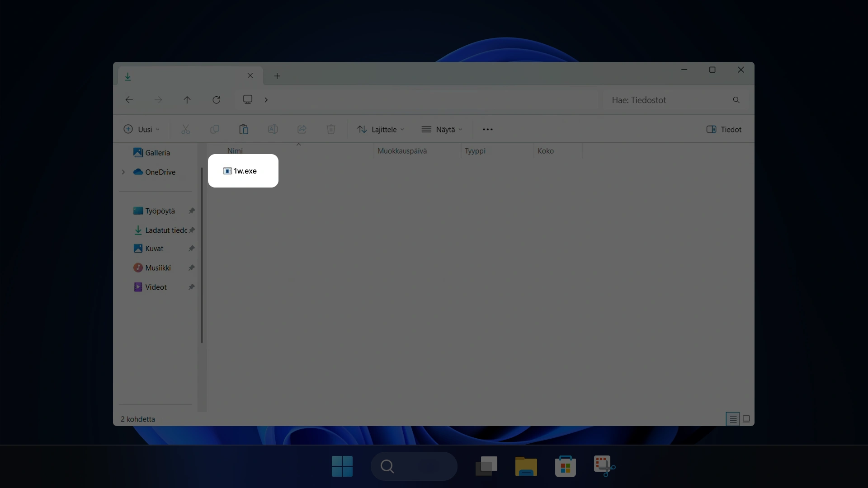Unpin Videot using its pin icon
The height and width of the screenshot is (488, 868).
(x=192, y=287)
